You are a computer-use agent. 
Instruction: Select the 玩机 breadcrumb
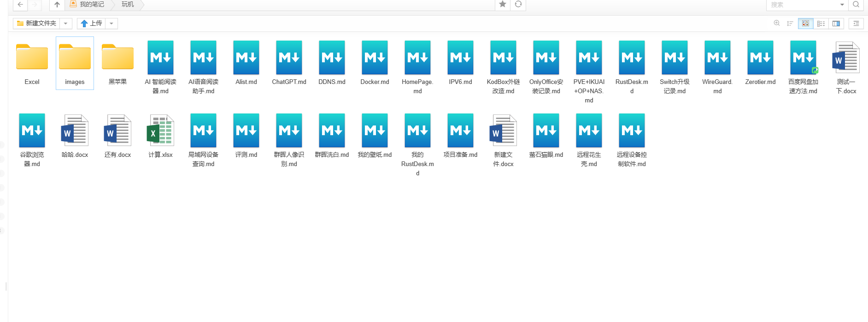[128, 4]
